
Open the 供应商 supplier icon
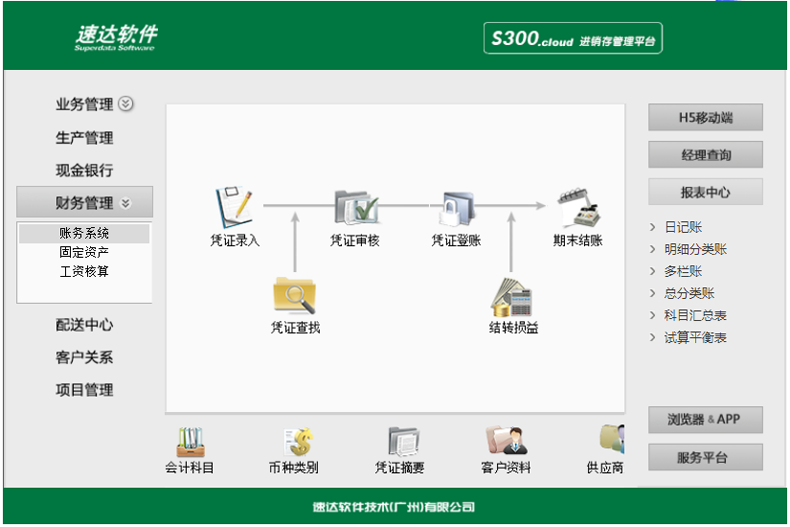(x=612, y=438)
